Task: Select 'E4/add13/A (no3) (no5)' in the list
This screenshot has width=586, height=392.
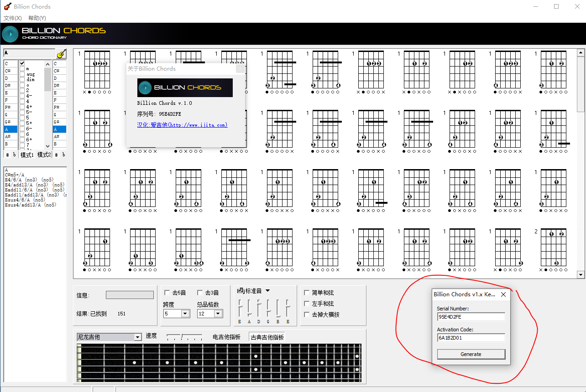Action: [x=35, y=185]
